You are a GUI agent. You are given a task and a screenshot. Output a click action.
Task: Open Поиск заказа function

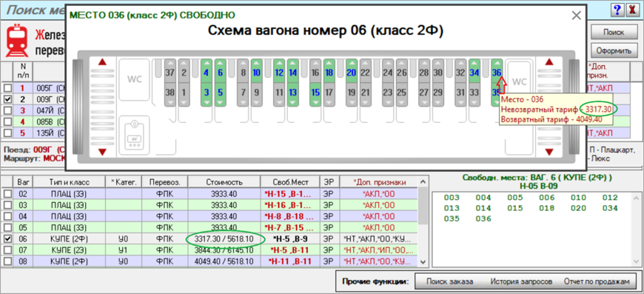450,281
